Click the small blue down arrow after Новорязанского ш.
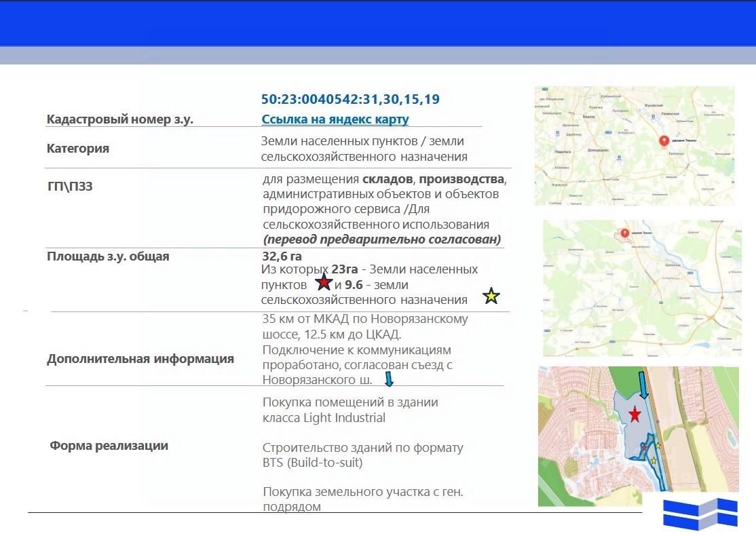The height and width of the screenshot is (536, 756). tap(389, 379)
